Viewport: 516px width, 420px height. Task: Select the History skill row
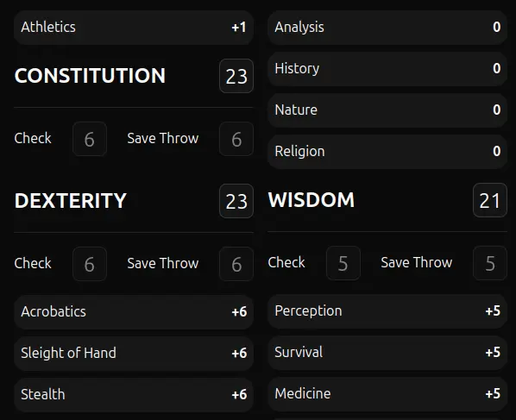click(x=387, y=69)
